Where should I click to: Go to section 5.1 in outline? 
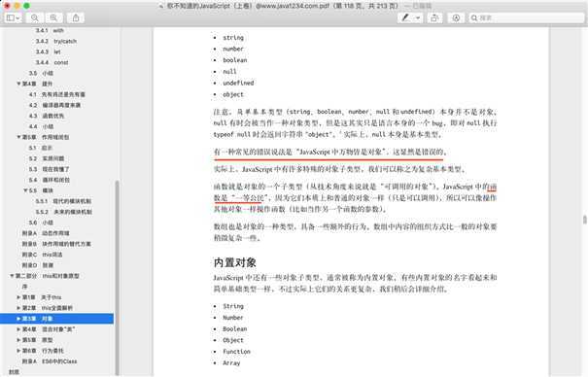[40, 148]
